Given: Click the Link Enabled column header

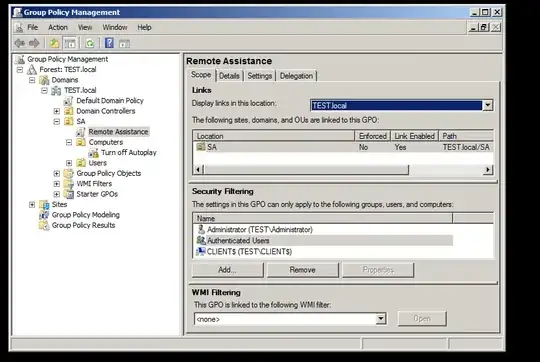Looking at the screenshot, I should (414, 136).
